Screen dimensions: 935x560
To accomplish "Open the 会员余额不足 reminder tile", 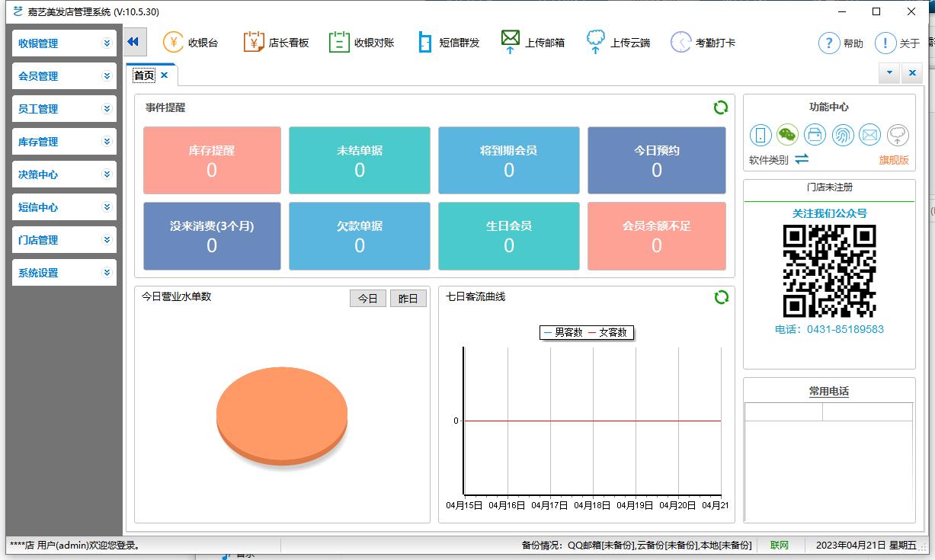I will (657, 236).
